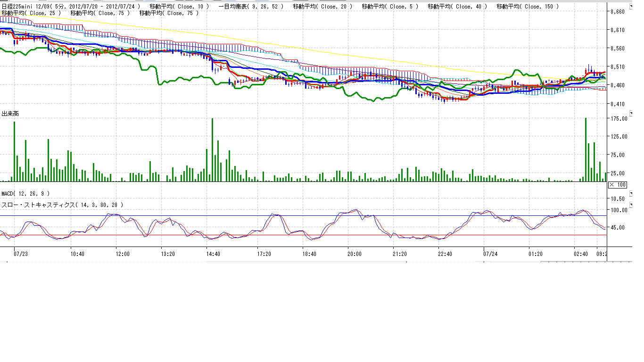Click the 07/23 date marker on time axis
This screenshot has height=362, width=644.
coord(21,254)
